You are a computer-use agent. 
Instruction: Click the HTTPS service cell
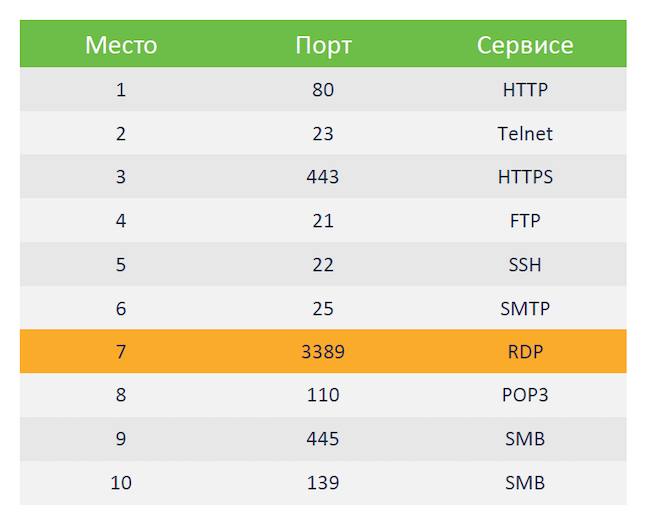click(525, 177)
